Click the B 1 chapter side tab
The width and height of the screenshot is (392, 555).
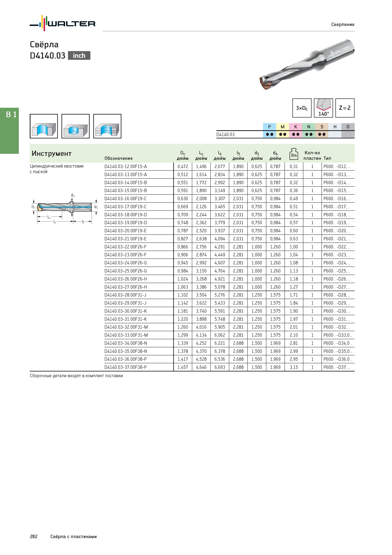[x=9, y=131]
